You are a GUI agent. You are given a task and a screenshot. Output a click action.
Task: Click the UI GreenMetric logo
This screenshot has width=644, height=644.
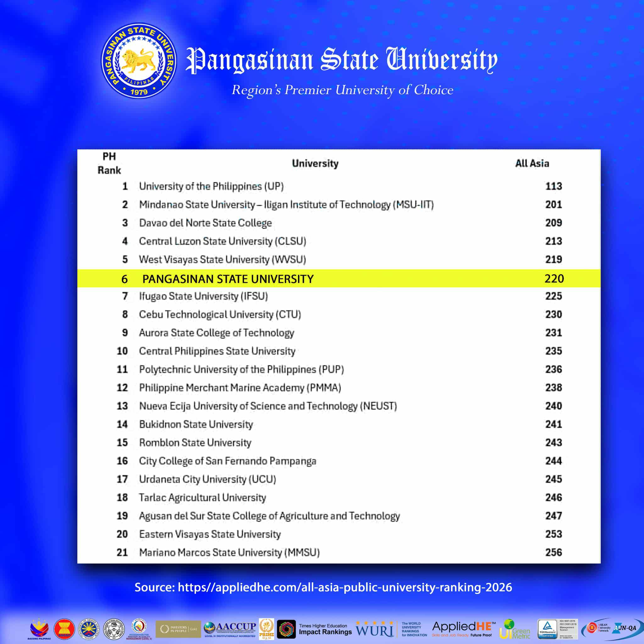pos(514,629)
